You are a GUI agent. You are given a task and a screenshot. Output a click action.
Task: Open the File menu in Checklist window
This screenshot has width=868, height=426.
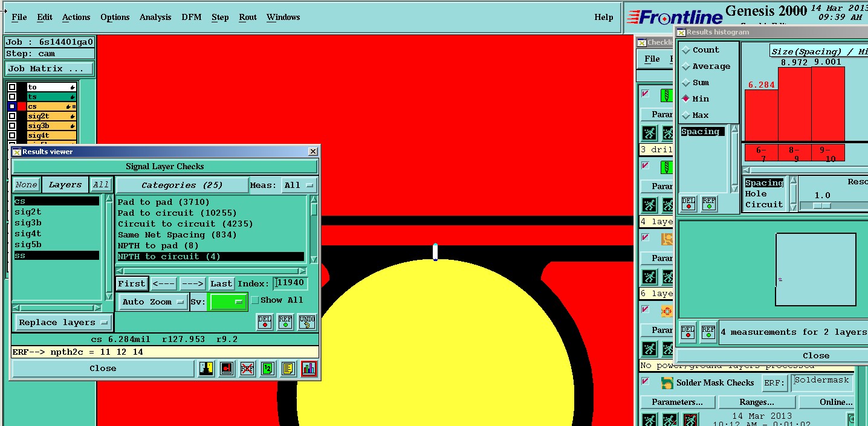pos(652,59)
